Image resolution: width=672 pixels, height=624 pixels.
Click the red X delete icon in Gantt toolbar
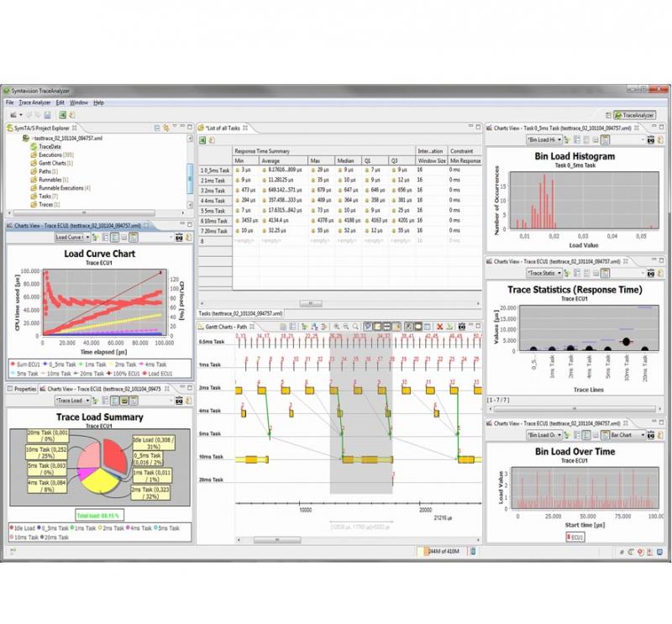[438, 326]
